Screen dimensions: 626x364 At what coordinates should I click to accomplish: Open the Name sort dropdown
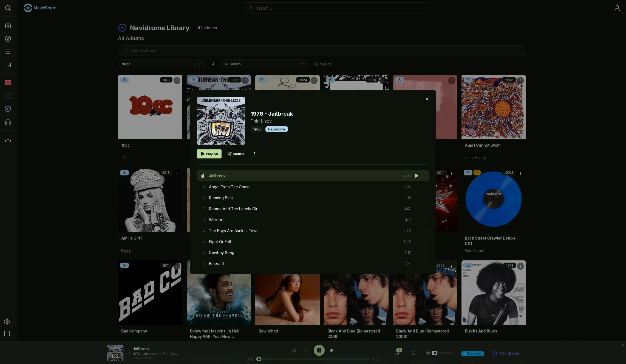tap(162, 64)
